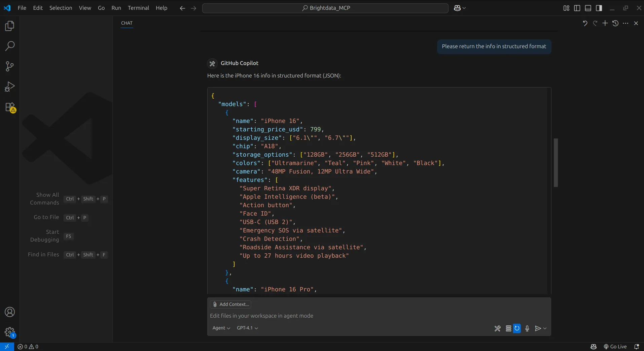Open the GPT-4.1 model picker

click(x=247, y=328)
